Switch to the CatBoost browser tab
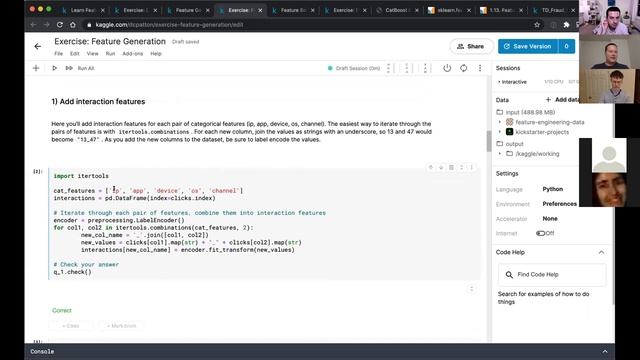Image resolution: width=640 pixels, height=360 pixels. point(396,10)
